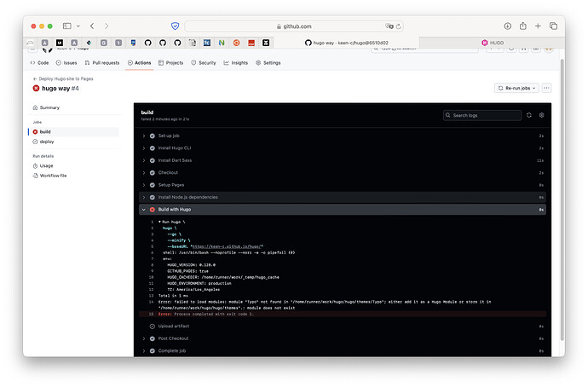Select the build job in sidebar

click(x=74, y=131)
